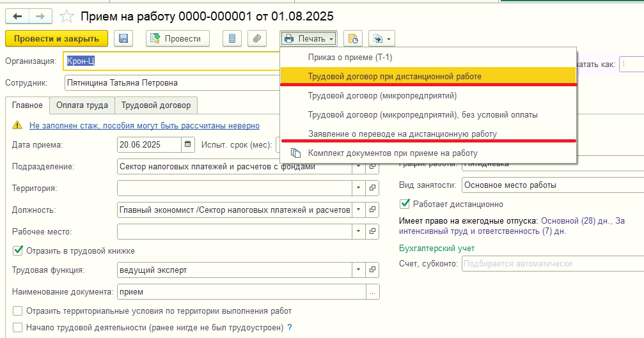Click the document with clock icon
The height and width of the screenshot is (338, 644).
coord(353,38)
